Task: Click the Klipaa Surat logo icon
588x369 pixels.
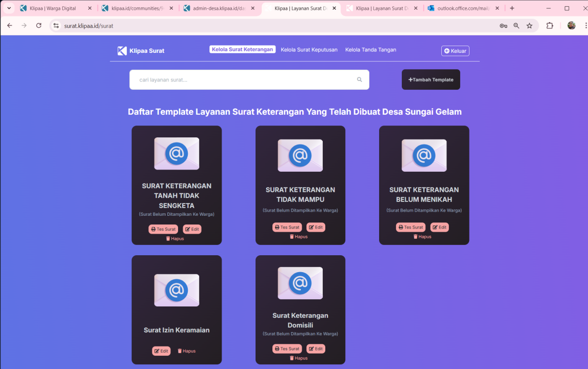Action: click(122, 51)
